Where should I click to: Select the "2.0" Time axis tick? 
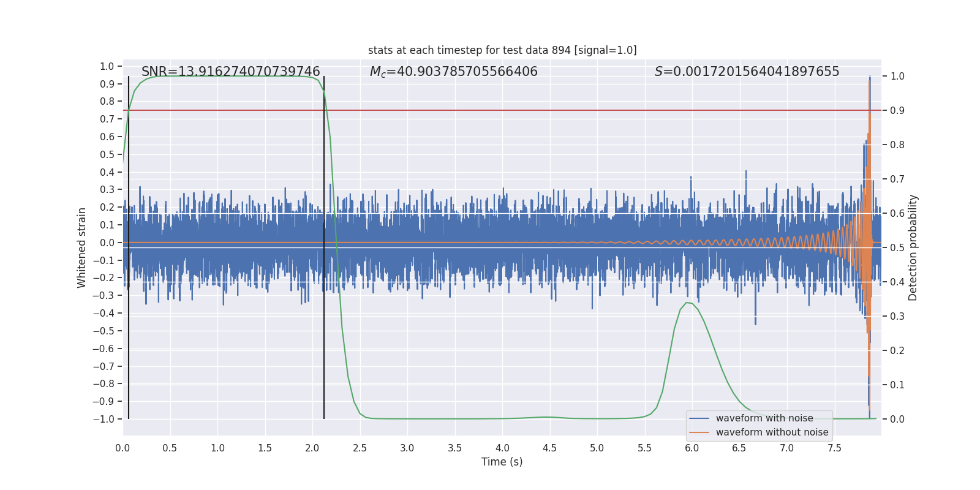[x=312, y=448]
